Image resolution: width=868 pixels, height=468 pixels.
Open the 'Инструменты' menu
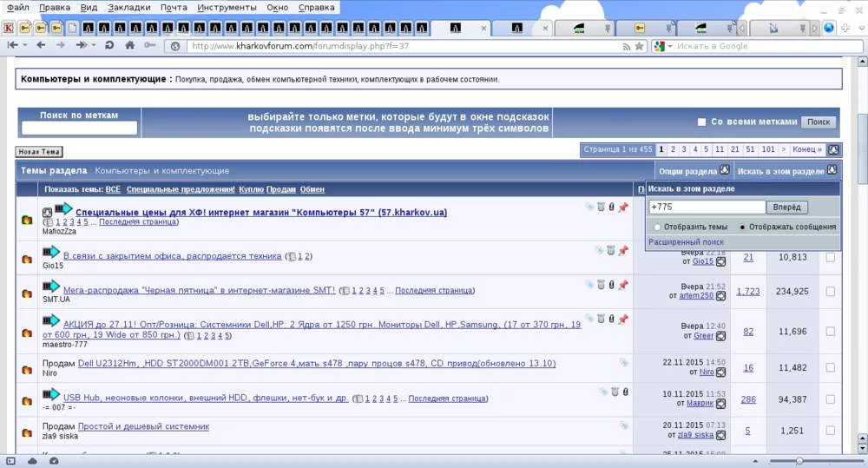[226, 7]
